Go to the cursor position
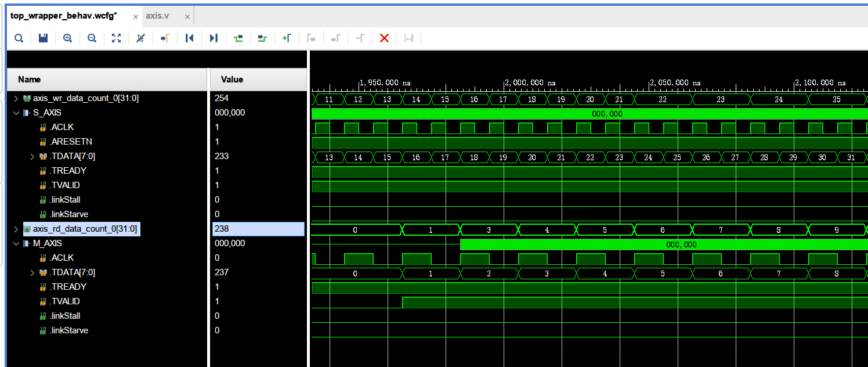The height and width of the screenshot is (367, 868). point(165,38)
